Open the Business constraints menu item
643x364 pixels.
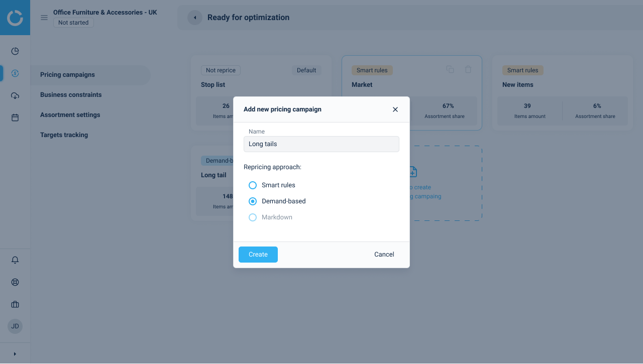click(71, 95)
